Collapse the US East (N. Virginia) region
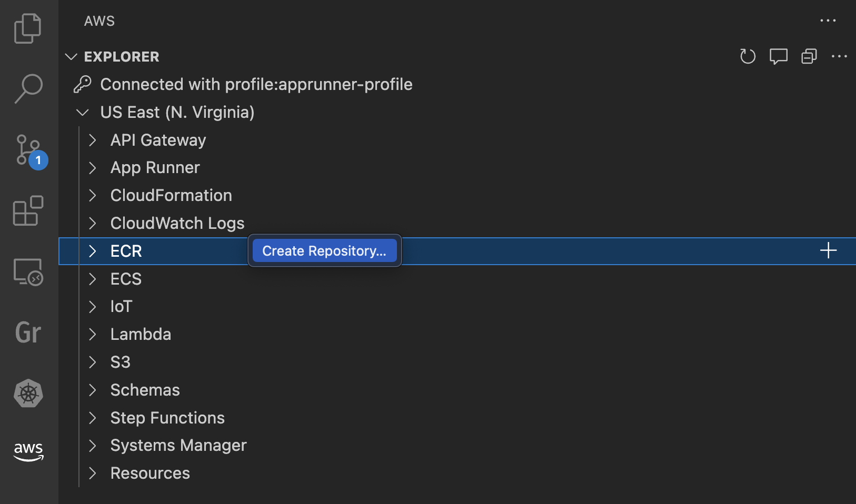The image size is (856, 504). click(83, 112)
